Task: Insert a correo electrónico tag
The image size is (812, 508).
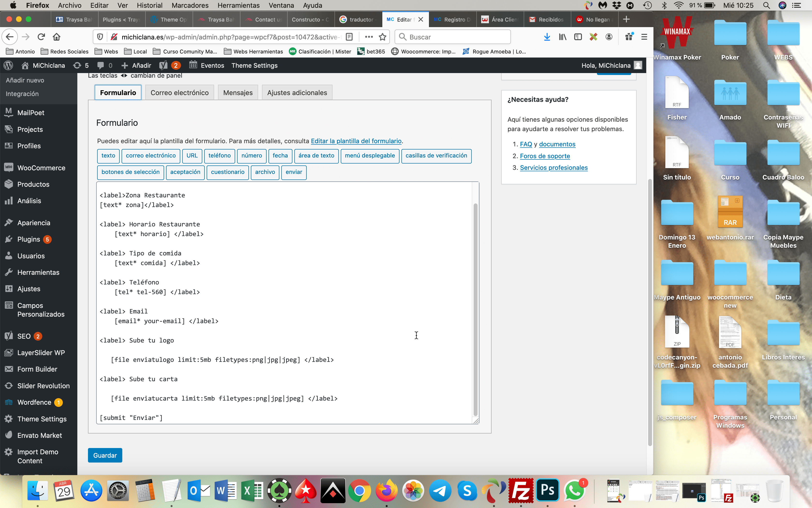Action: coord(151,156)
